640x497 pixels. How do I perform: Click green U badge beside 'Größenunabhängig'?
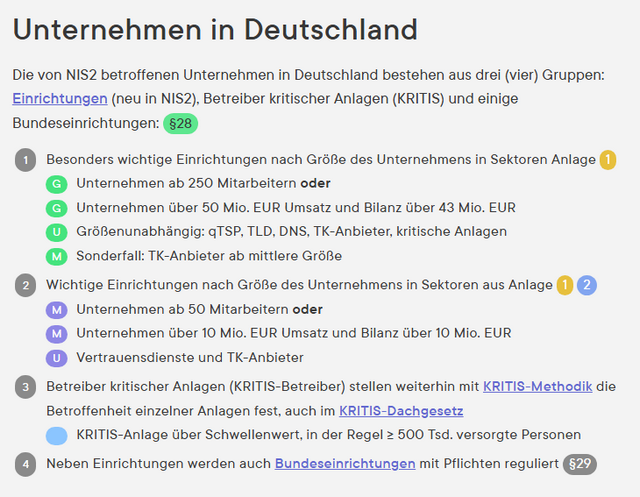[x=57, y=232]
